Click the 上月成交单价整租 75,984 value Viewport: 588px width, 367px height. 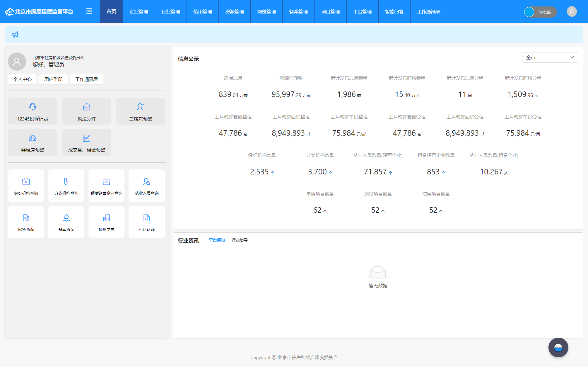[x=349, y=133]
